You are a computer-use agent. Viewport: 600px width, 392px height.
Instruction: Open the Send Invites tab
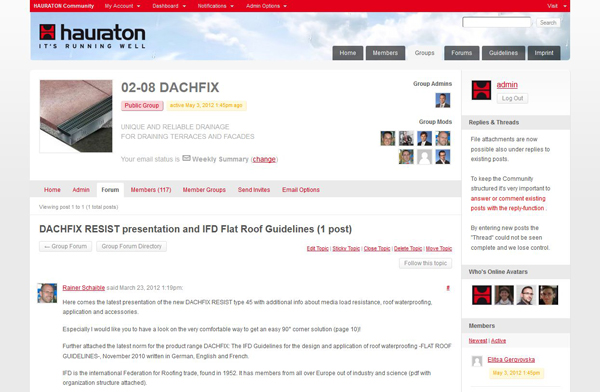click(x=254, y=189)
